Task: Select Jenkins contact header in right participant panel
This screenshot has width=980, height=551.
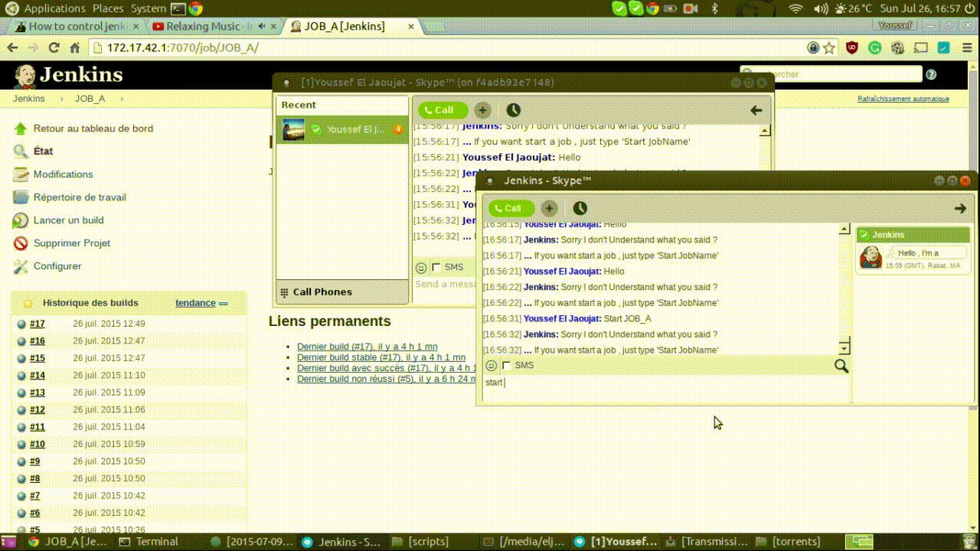Action: (x=913, y=234)
